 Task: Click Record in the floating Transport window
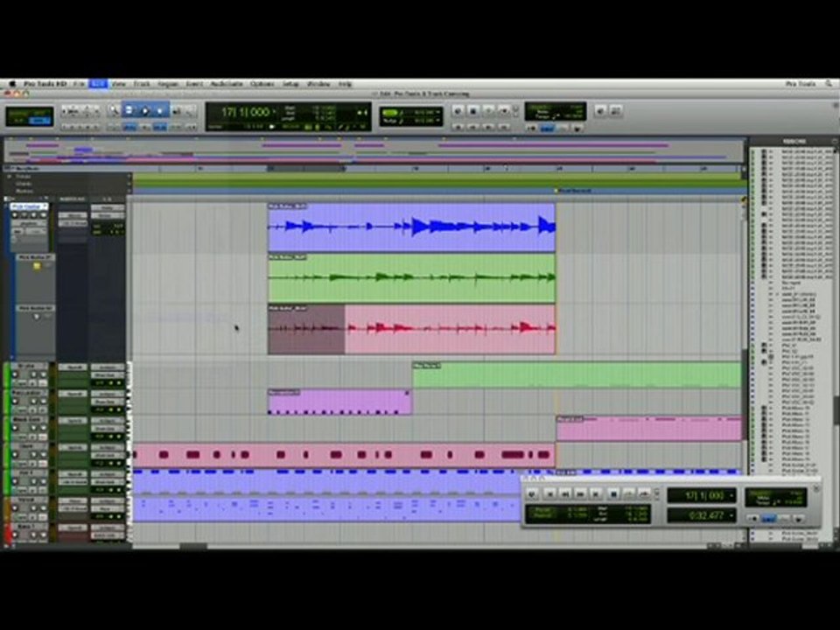click(x=645, y=493)
